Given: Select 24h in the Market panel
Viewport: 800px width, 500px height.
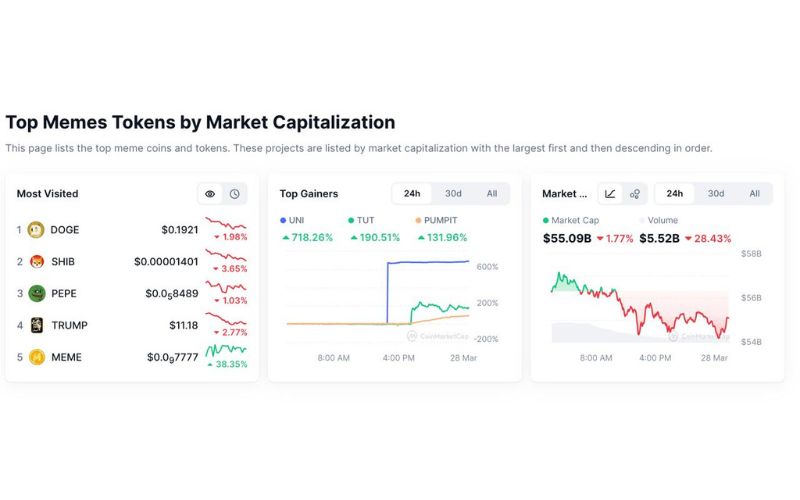Looking at the screenshot, I should tap(675, 194).
